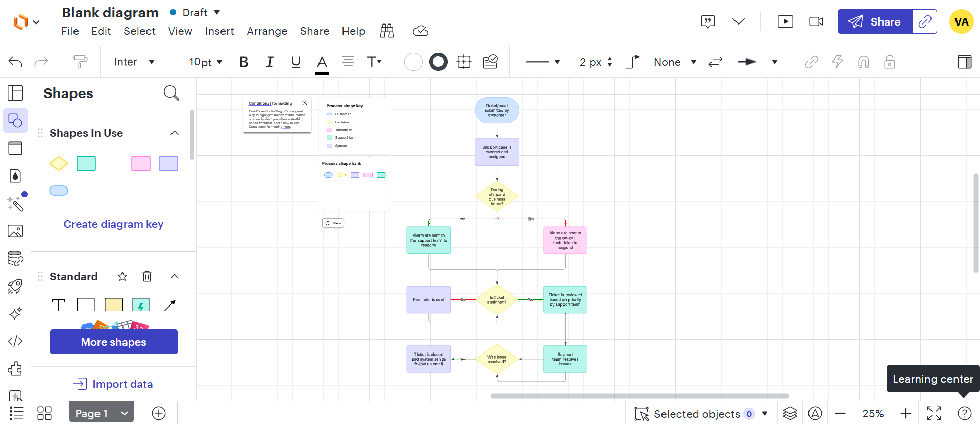Screen dimensions: 980x424
Task: Open the 10pt font size dropdown
Action: [x=206, y=62]
